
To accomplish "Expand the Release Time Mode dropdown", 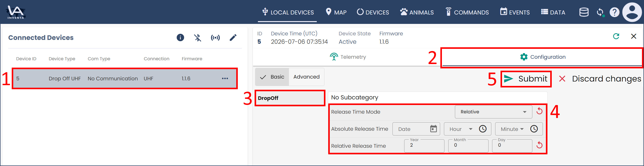I will pos(493,112).
